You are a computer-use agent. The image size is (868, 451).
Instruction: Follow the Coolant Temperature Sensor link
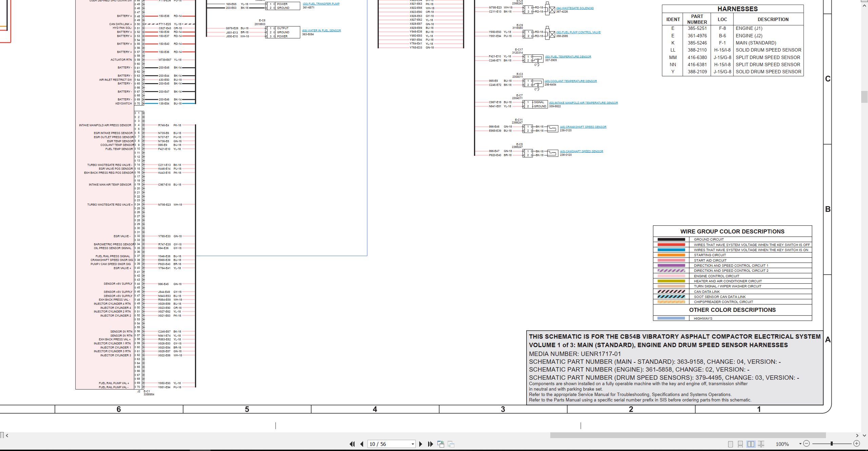tap(571, 81)
